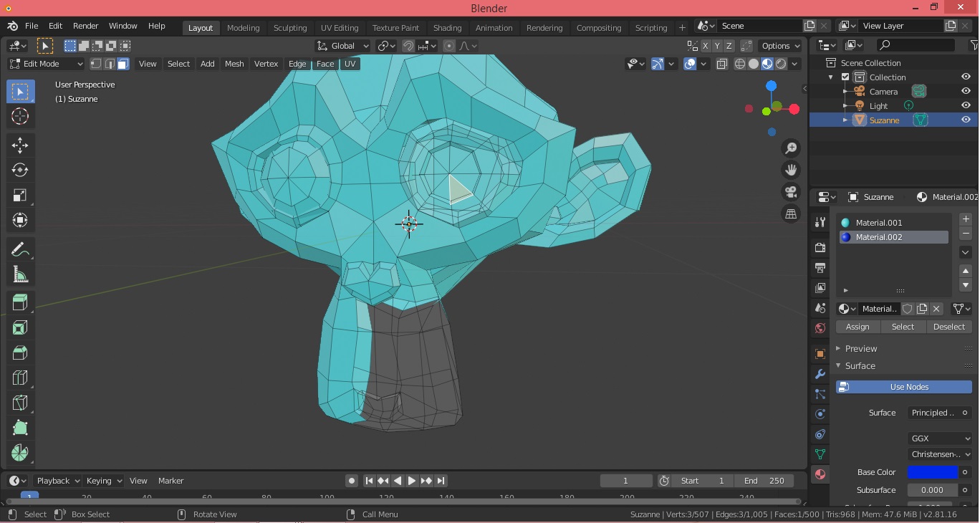
Task: Select the Select Box tool
Action: point(20,92)
